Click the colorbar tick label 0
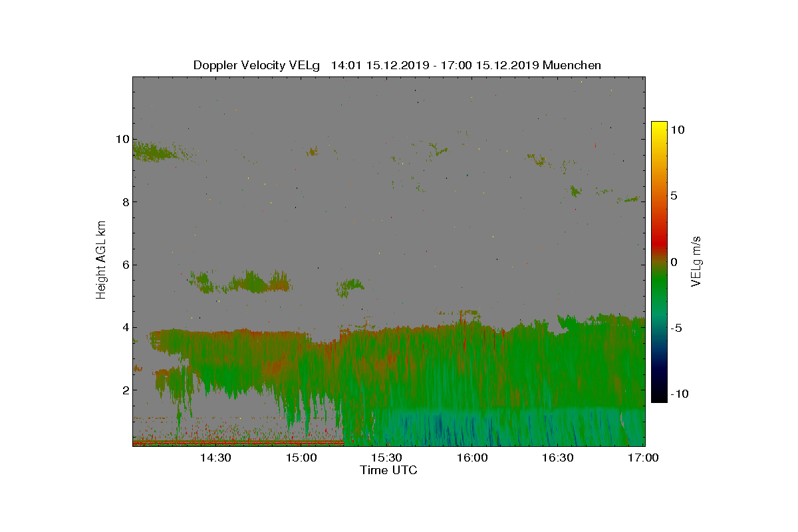The width and height of the screenshot is (798, 532). (674, 262)
